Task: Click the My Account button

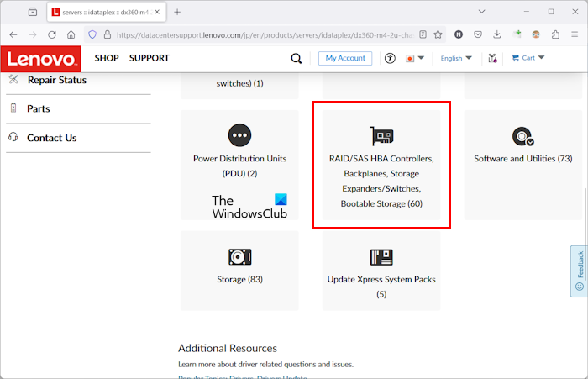Action: [345, 58]
